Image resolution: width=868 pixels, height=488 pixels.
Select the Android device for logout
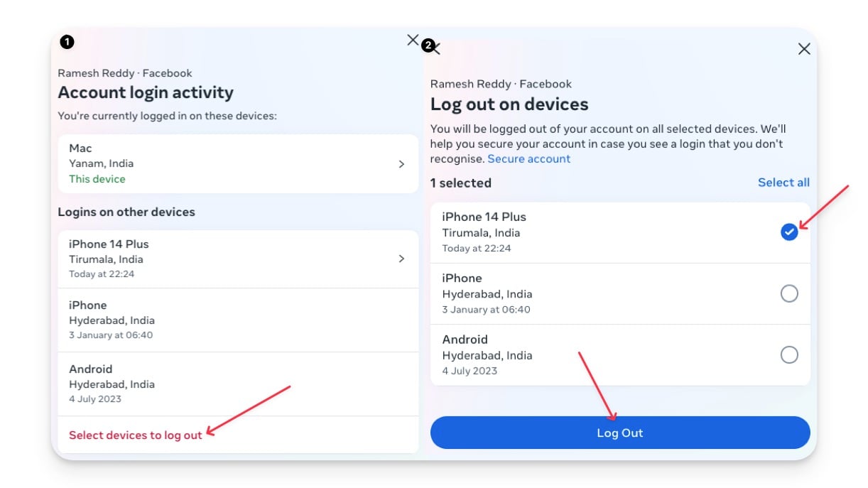(x=788, y=354)
